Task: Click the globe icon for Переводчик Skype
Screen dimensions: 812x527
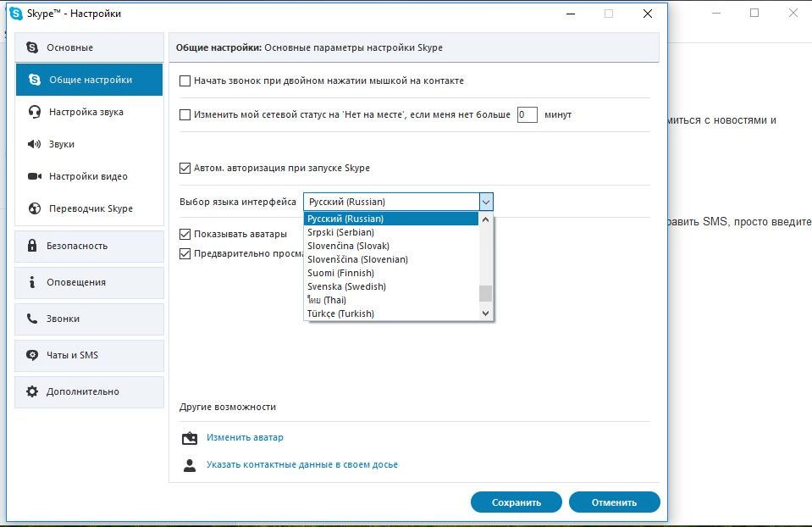Action: [35, 208]
